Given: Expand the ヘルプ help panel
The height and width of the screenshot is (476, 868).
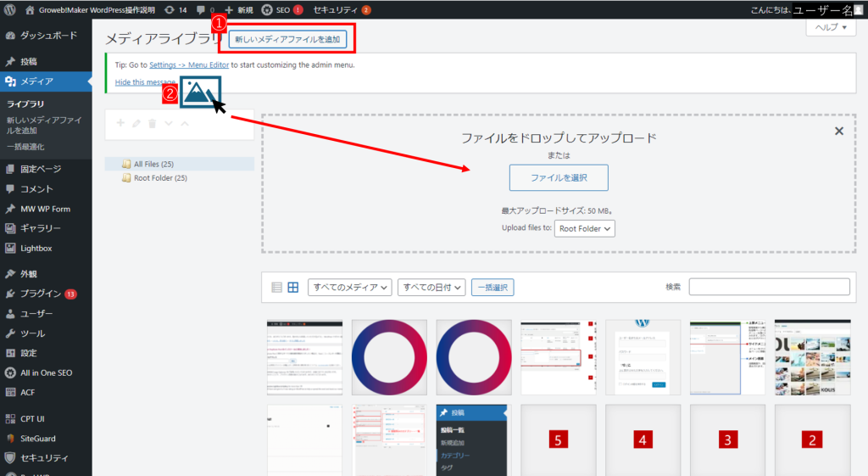Looking at the screenshot, I should point(830,27).
